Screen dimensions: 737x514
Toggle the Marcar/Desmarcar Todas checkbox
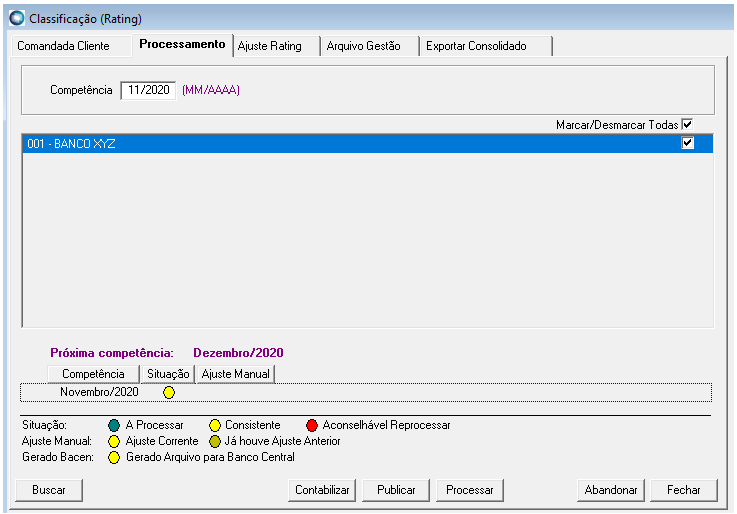coord(687,125)
